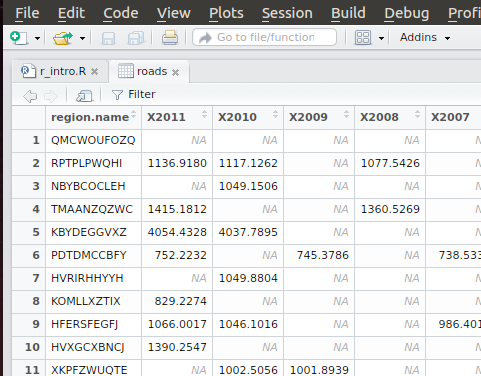Open the New File dropdown arrow
This screenshot has width=481, height=376.
coord(37,38)
